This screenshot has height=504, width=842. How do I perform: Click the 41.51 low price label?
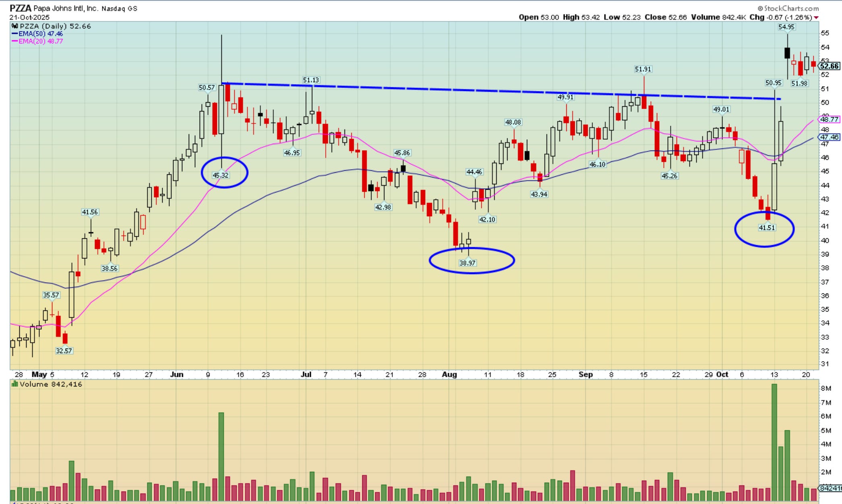(x=767, y=227)
